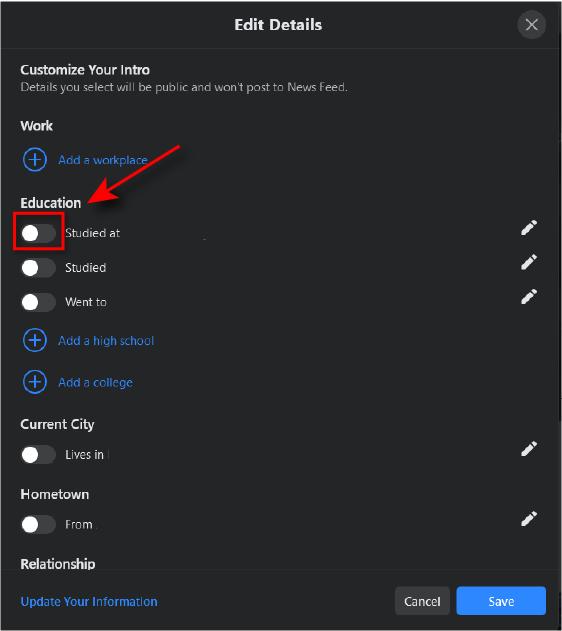Click the plus icon for Add a high school
562x631 pixels.
point(35,340)
